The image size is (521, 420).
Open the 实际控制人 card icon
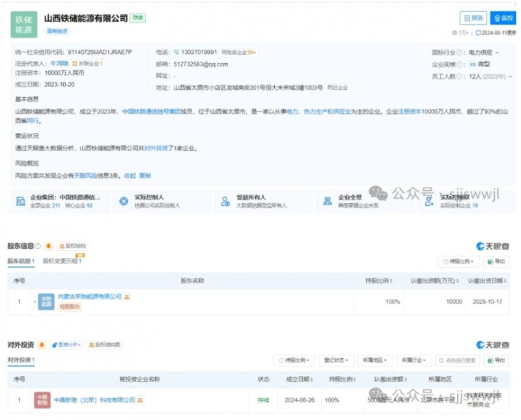[124, 201]
